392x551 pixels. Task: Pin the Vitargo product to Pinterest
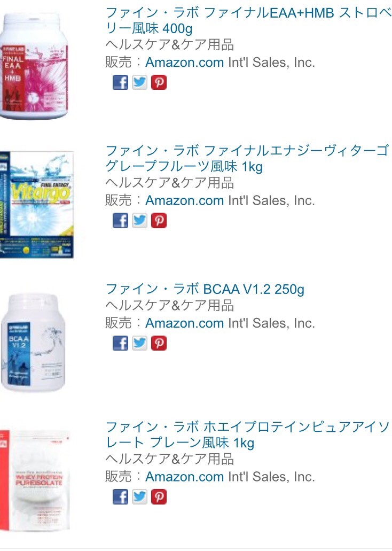159,220
